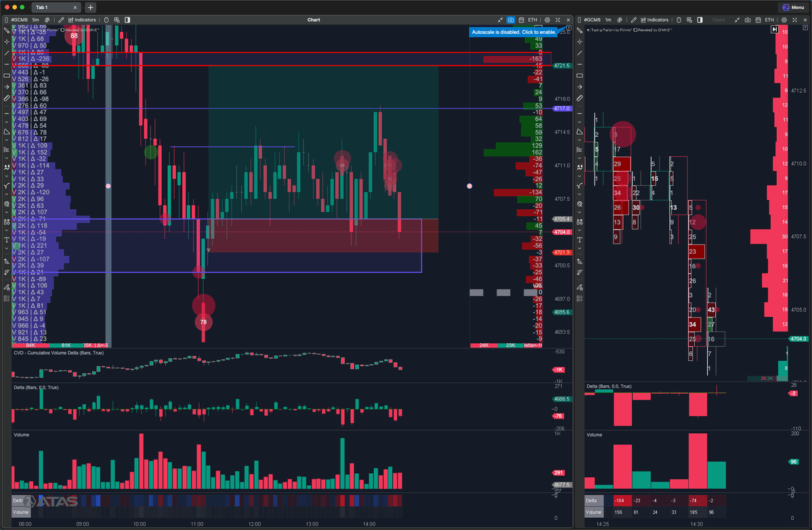Open the 1m timeframe selector in right chart

point(608,20)
